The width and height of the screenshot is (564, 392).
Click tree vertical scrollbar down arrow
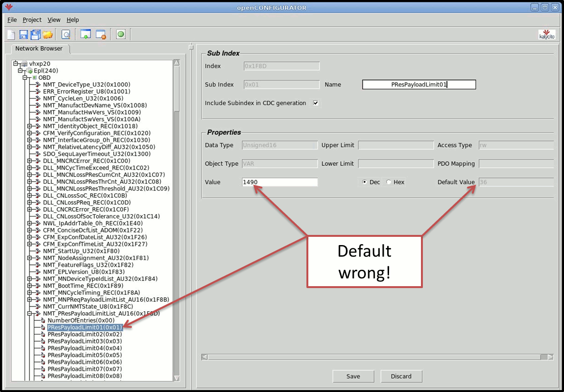point(176,378)
